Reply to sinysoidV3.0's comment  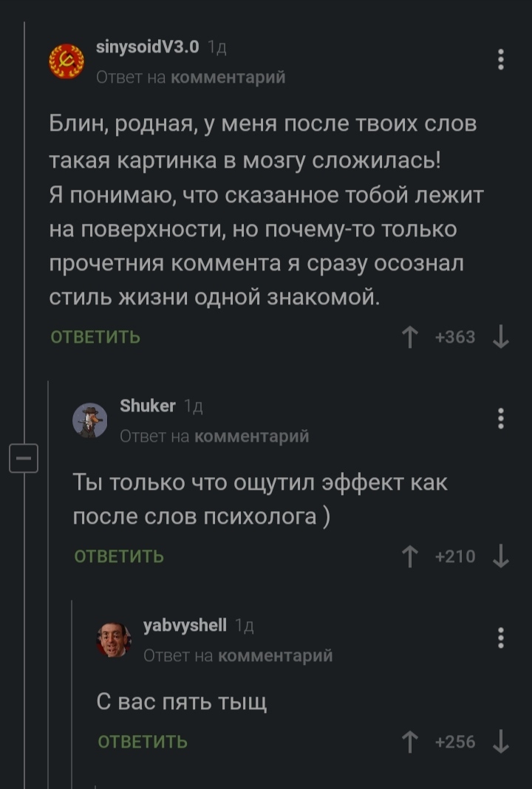95,338
